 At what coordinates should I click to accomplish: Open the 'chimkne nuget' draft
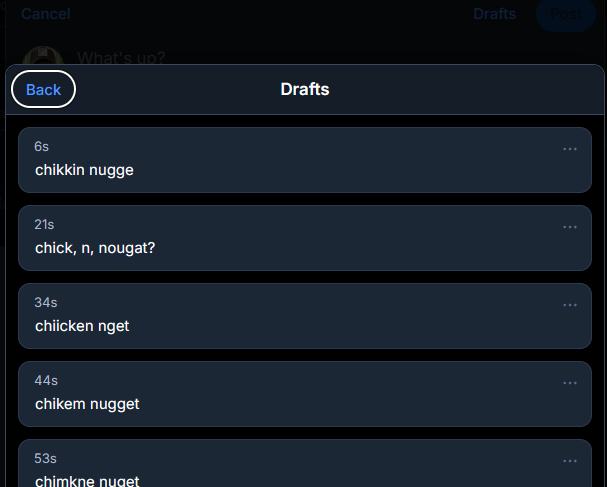coord(305,463)
